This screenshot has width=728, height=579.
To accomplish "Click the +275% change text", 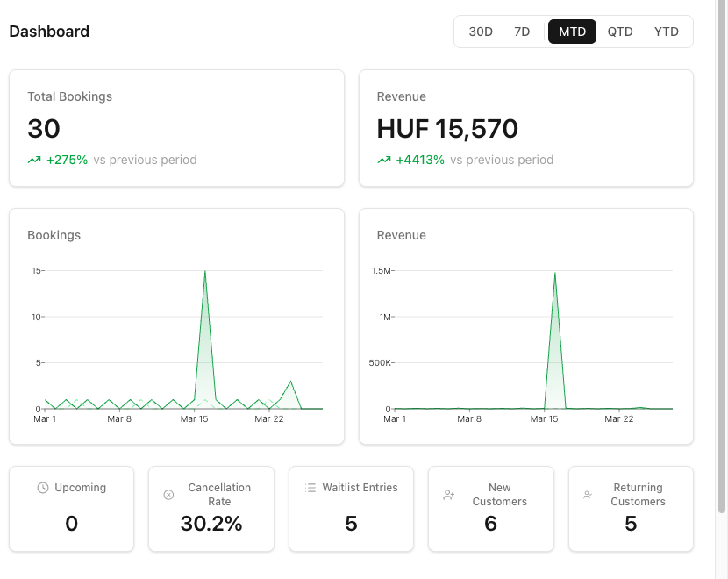I will (x=67, y=160).
